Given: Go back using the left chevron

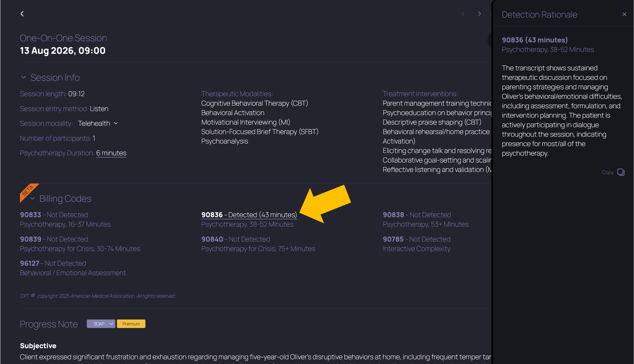Looking at the screenshot, I should click(22, 14).
